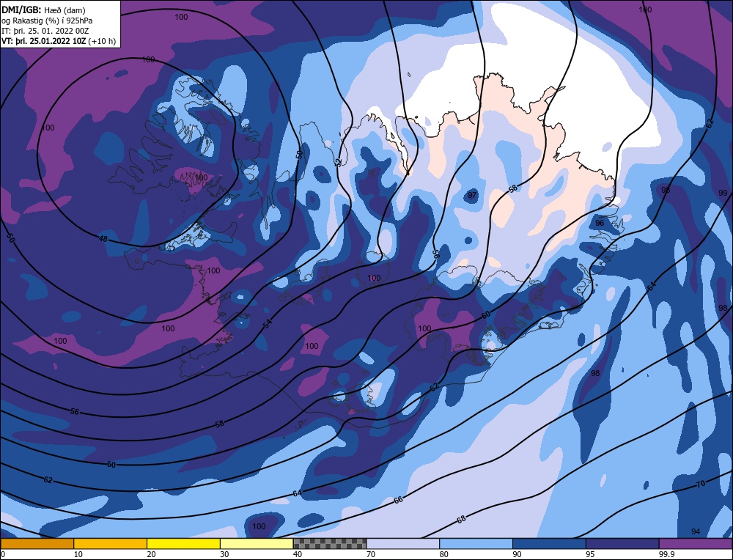Click the pale yellow 30–40 legend swatch
This screenshot has height=560, width=733.
point(257,544)
